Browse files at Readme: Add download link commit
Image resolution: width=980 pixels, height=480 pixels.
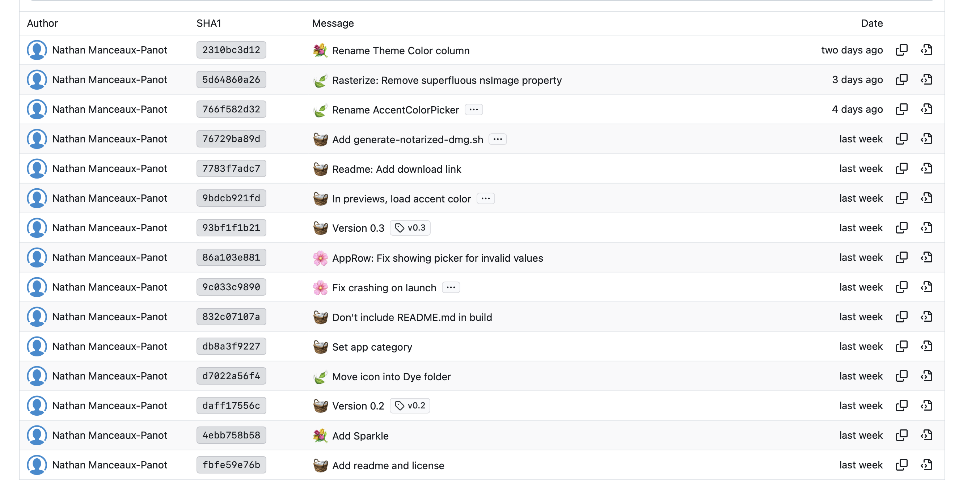coord(926,168)
